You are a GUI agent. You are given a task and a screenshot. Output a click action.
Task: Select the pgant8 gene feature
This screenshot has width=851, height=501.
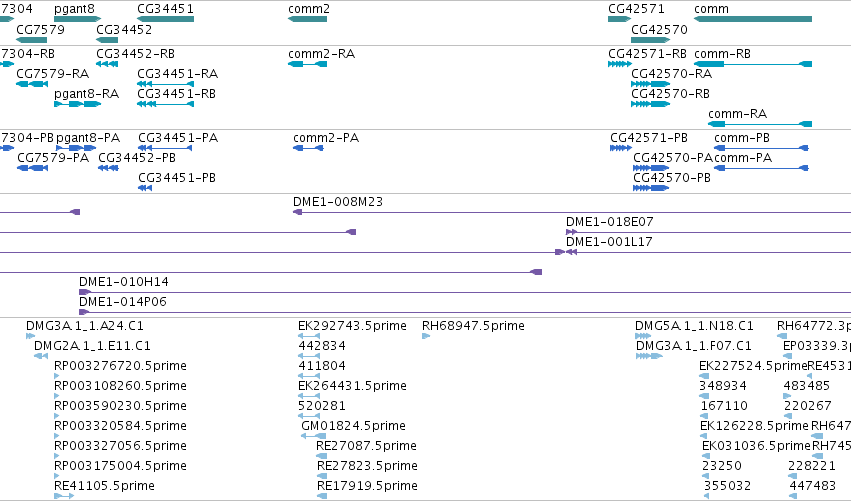[78, 19]
